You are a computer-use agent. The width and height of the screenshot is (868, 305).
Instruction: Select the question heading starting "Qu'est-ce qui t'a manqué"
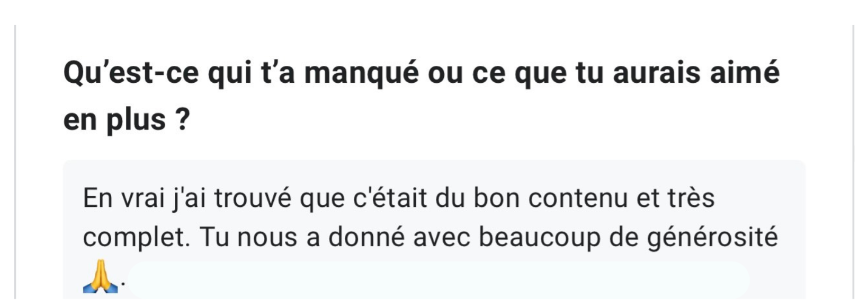[x=422, y=95]
